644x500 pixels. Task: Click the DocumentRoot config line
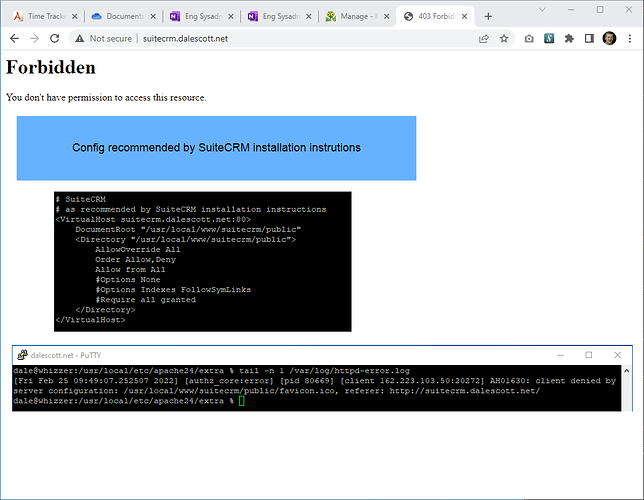click(188, 229)
